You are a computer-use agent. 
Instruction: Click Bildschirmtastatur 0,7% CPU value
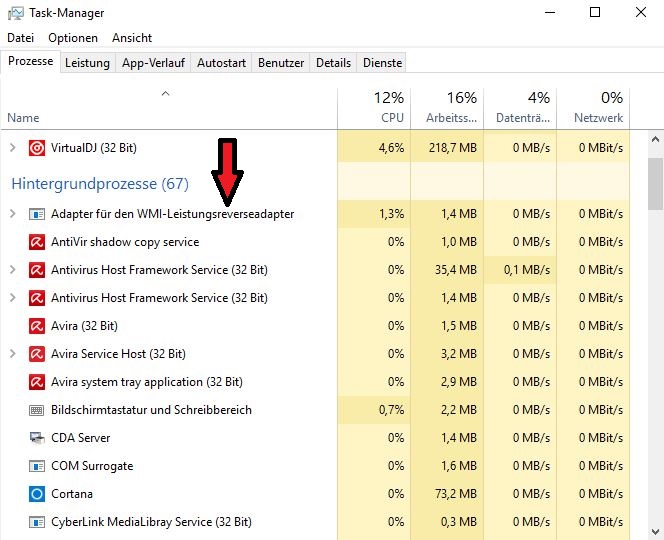(391, 410)
